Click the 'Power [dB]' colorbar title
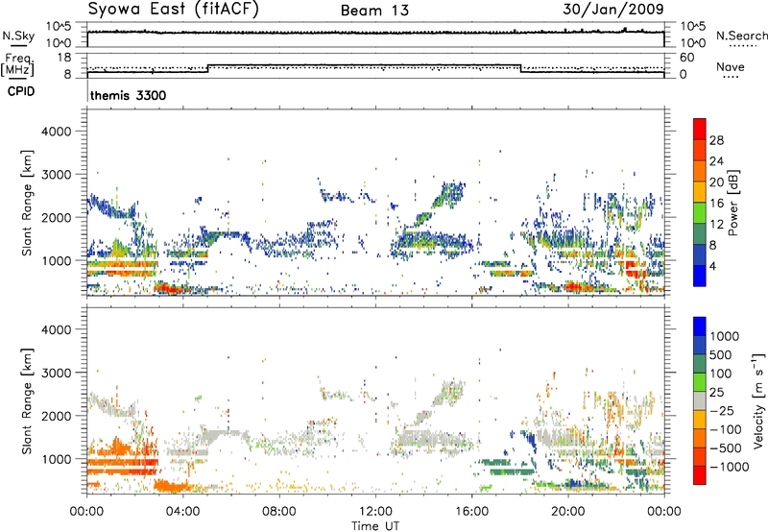Screen dimensions: 768x532 point(732,203)
